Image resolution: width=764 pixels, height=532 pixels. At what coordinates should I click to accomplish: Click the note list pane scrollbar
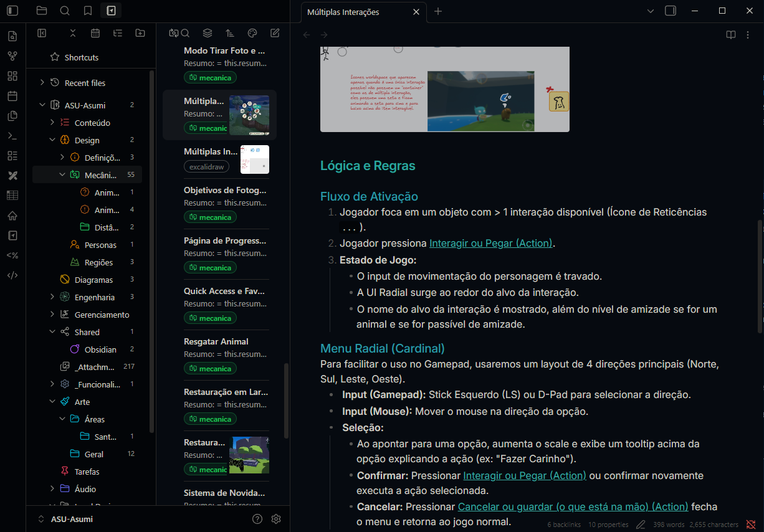(286, 401)
